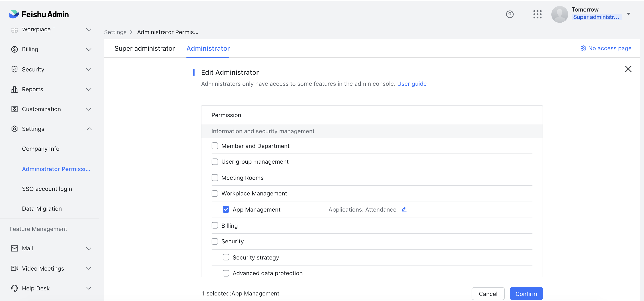Select the Administrator tab
The image size is (644, 301).
coord(208,48)
